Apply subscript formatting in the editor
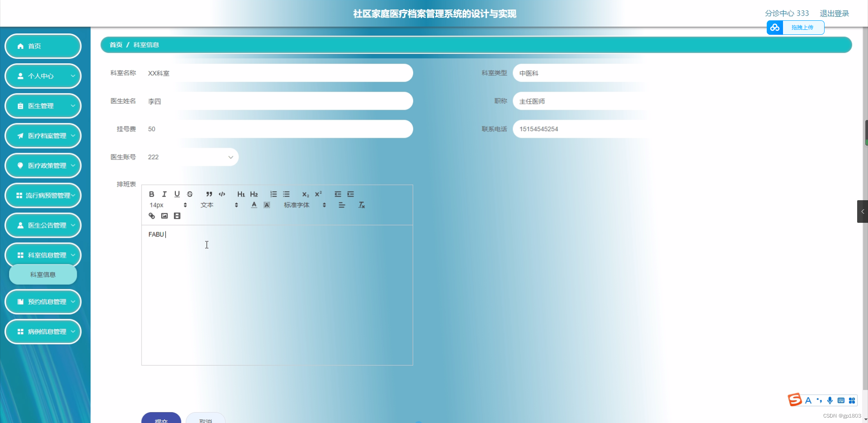Image resolution: width=868 pixels, height=423 pixels. pos(306,194)
